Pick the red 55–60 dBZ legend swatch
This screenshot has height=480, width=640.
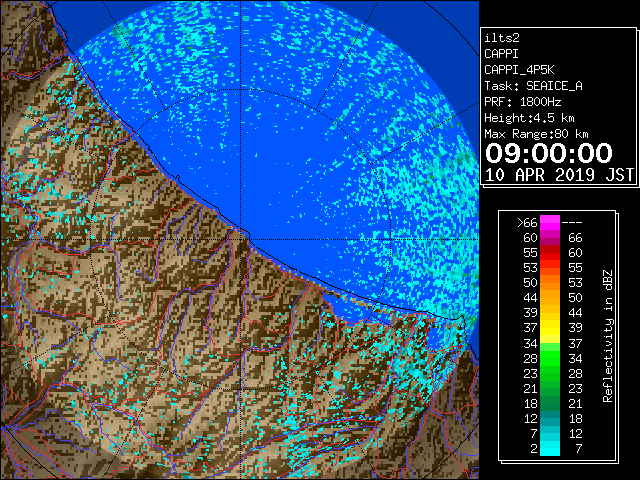click(550, 253)
